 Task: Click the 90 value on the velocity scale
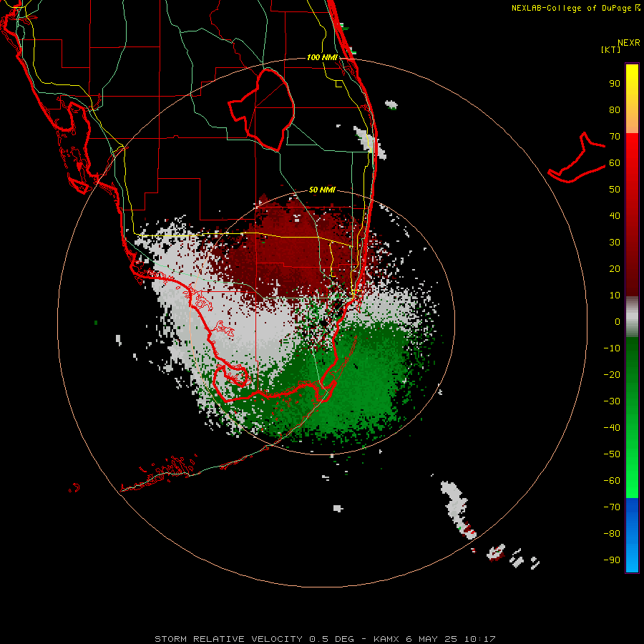(x=615, y=84)
